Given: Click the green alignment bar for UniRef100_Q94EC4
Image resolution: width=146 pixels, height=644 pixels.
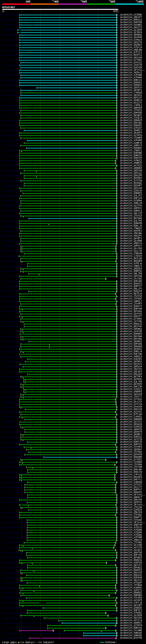Looking at the screenshot, I should point(68,100).
